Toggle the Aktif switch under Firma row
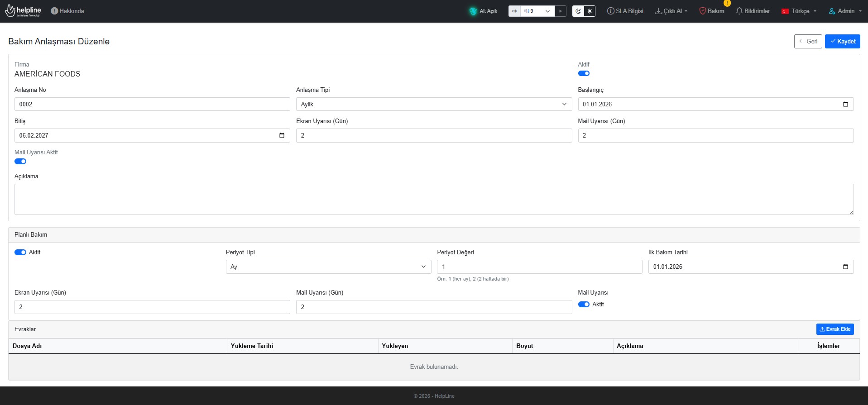 point(584,73)
